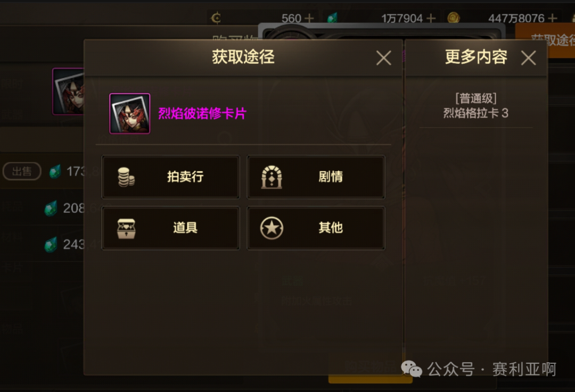Click the green gem currency icon in top bar
The height and width of the screenshot is (392, 575).
[332, 18]
